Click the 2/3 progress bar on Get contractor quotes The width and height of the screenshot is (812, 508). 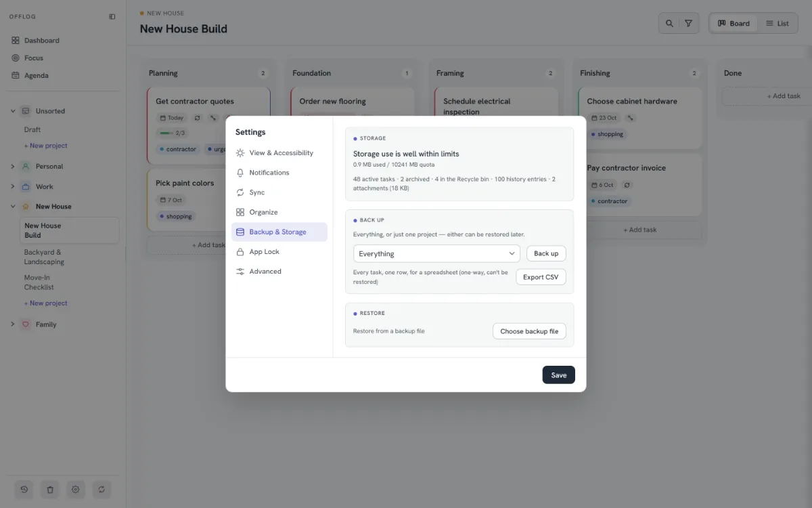pos(173,133)
